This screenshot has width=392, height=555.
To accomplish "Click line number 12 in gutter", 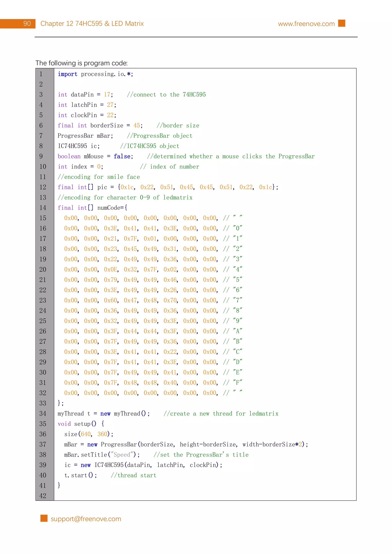I will click(43, 187).
